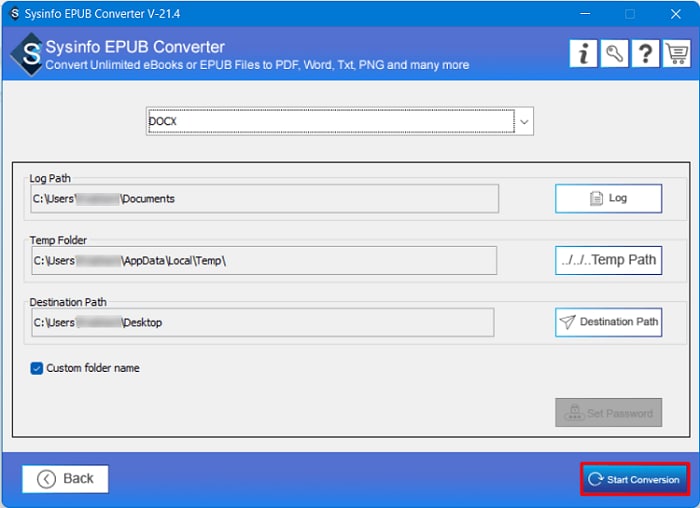Click the key activation icon
700x508 pixels.
click(614, 54)
